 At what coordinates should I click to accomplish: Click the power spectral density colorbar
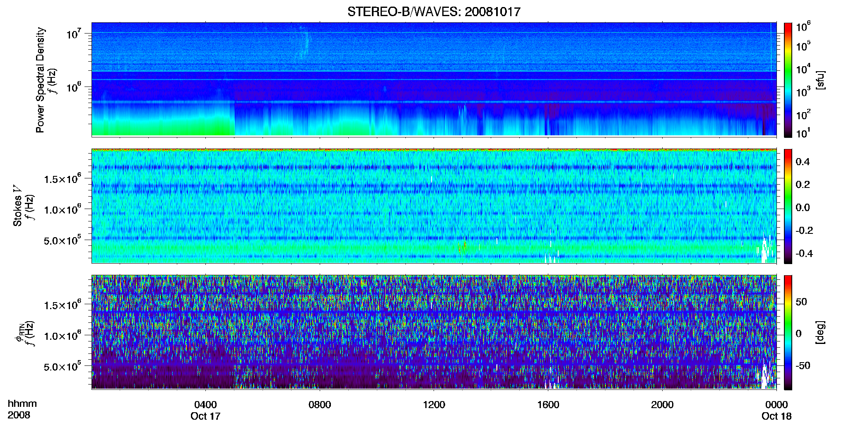[x=788, y=80]
